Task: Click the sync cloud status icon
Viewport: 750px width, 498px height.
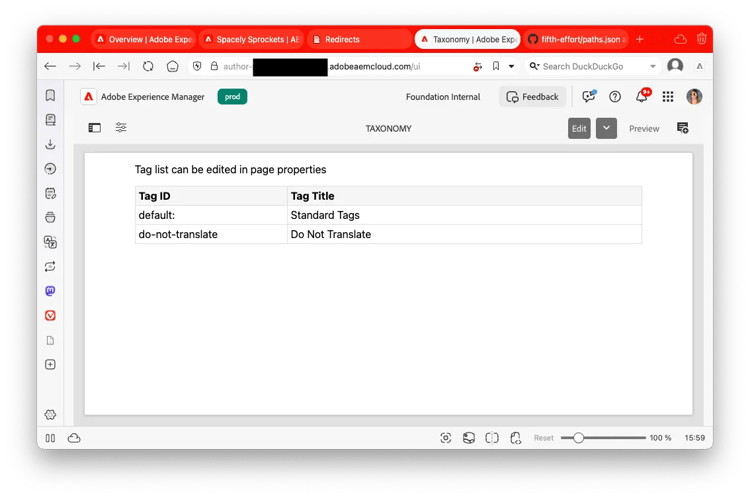Action: 74,438
